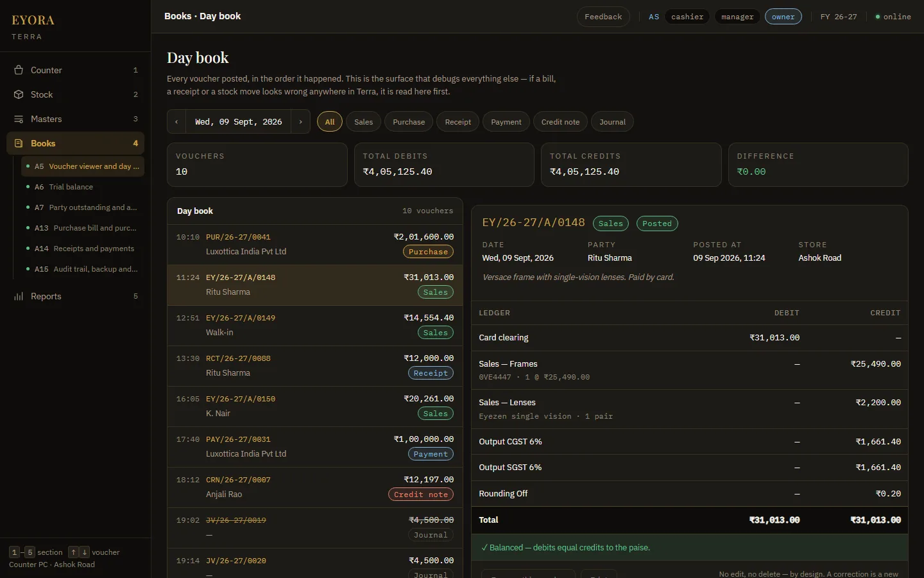Open A6 Trial balance page
Viewport: 924px width, 578px height.
tap(83, 187)
